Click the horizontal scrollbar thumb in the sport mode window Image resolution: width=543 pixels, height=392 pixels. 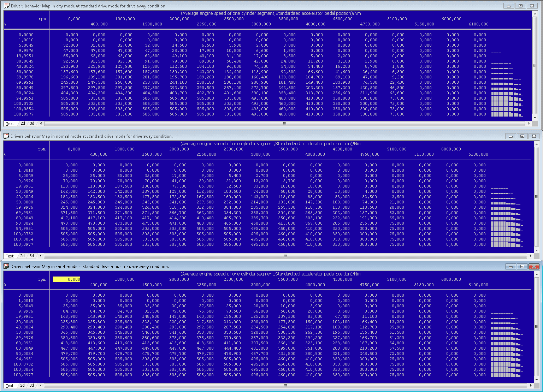coord(285,386)
